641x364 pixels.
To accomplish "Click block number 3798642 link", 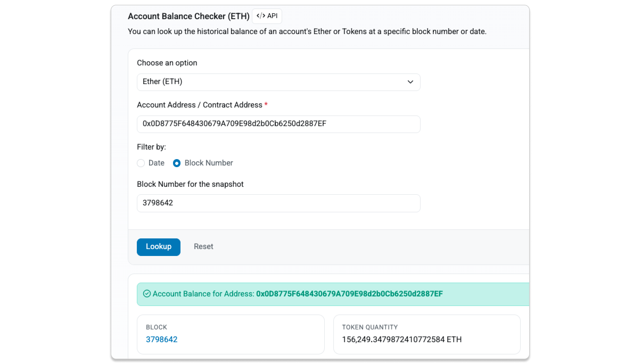I will [x=162, y=339].
